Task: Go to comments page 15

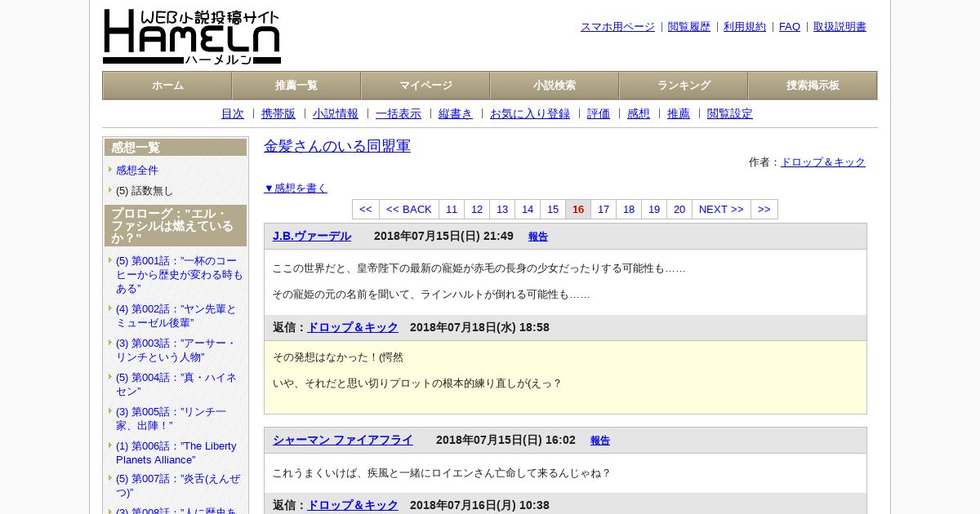Action: point(553,210)
